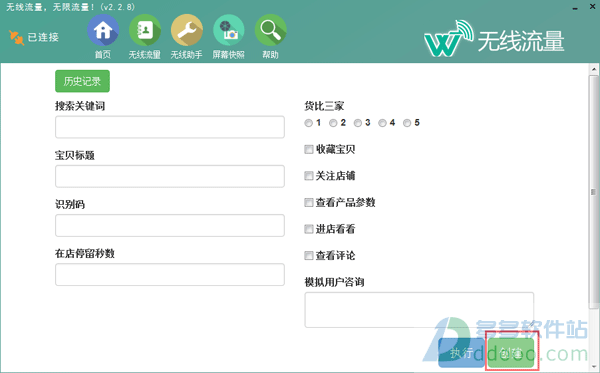Click the green 创建 create button
The height and width of the screenshot is (373, 600).
point(511,353)
